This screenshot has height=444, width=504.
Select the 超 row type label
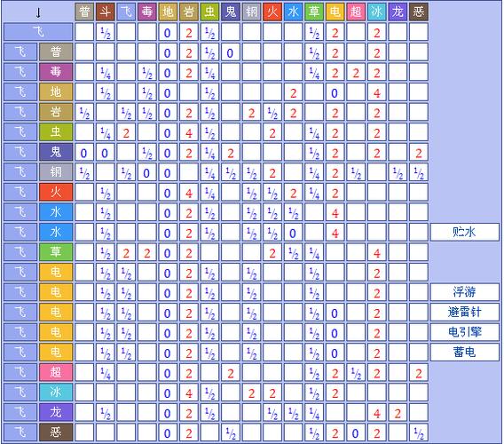coord(56,372)
